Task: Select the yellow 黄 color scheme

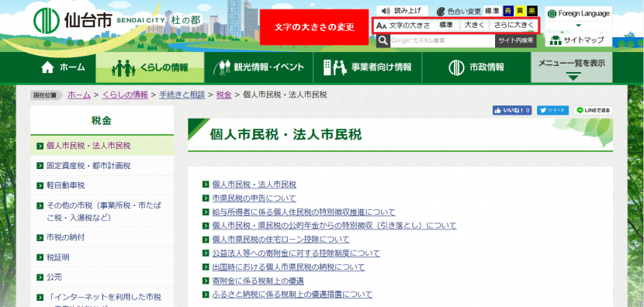Action: click(x=520, y=11)
